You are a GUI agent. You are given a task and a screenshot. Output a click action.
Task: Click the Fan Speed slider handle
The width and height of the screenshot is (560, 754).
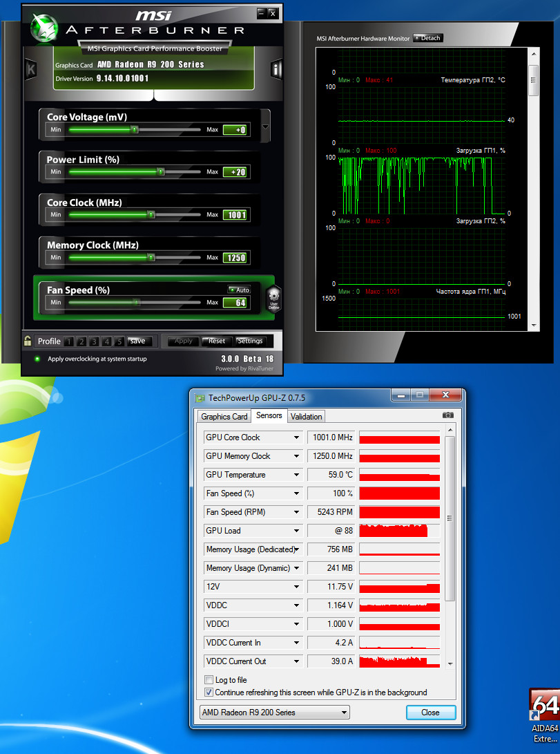[137, 302]
